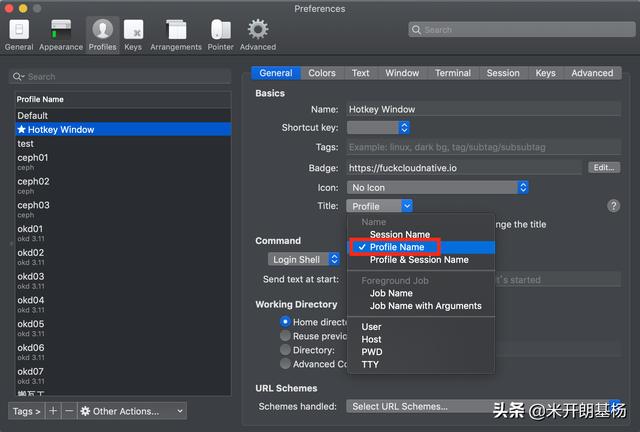
Task: Choose Job Name with Arguments option
Action: [x=421, y=306]
